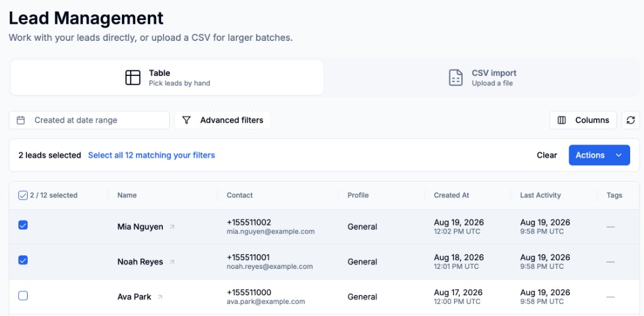The image size is (644, 316).
Task: Uncheck the Noah Reyes row checkbox
Action: (x=23, y=260)
